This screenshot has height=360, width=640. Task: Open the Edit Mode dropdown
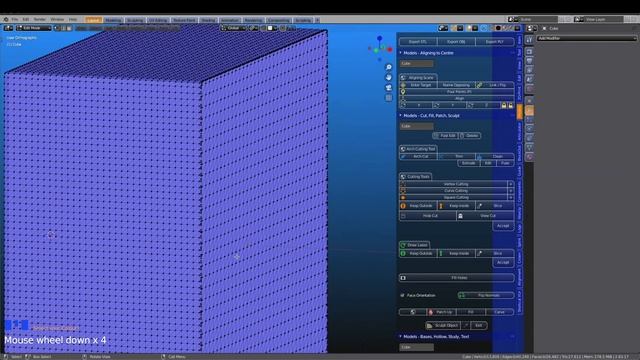click(33, 28)
